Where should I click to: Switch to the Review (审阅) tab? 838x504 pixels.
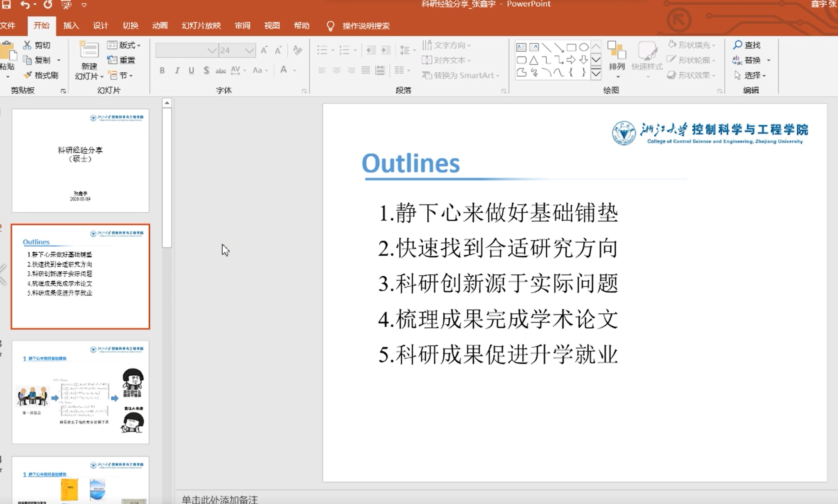coord(243,26)
